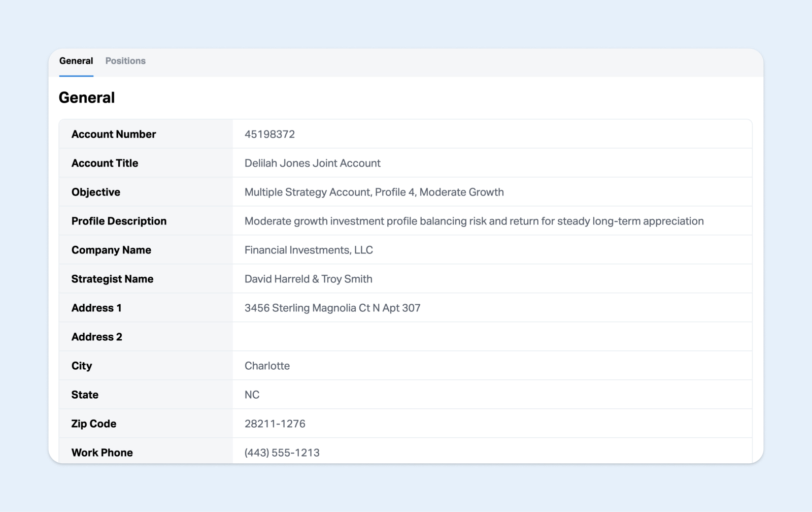
Task: Click the work phone number (443) 555-1213
Action: coord(282,452)
